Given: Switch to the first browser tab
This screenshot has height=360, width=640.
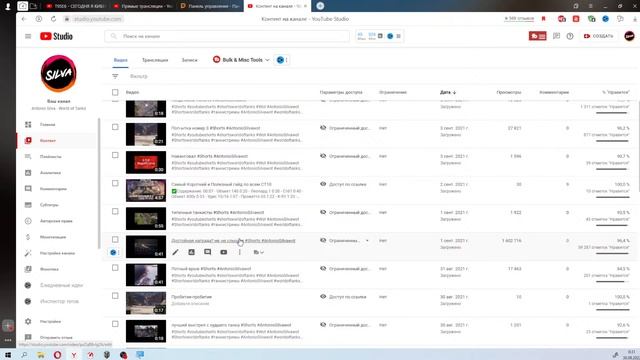Looking at the screenshot, I should (76, 6).
